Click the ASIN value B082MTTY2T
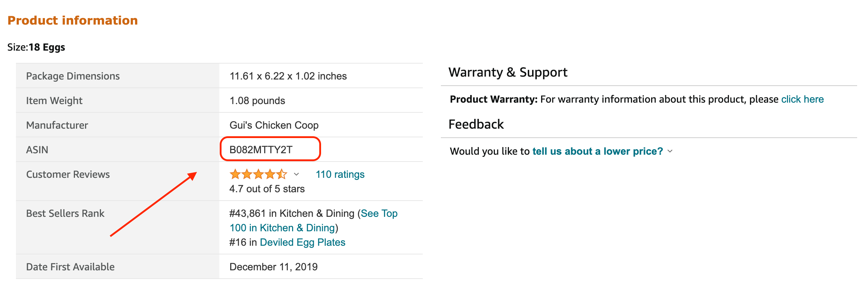The height and width of the screenshot is (292, 868). click(261, 150)
